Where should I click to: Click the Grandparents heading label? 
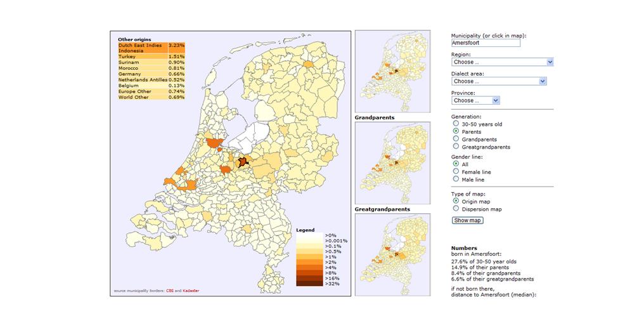coord(375,117)
